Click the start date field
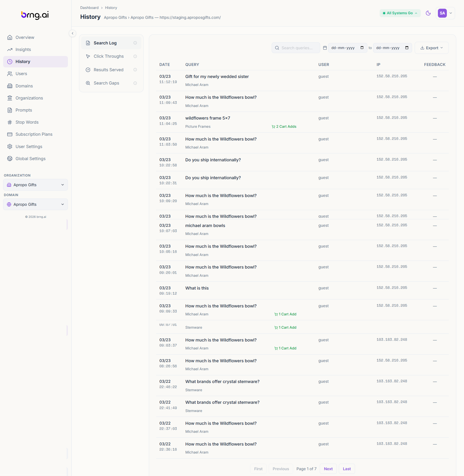 coord(347,48)
